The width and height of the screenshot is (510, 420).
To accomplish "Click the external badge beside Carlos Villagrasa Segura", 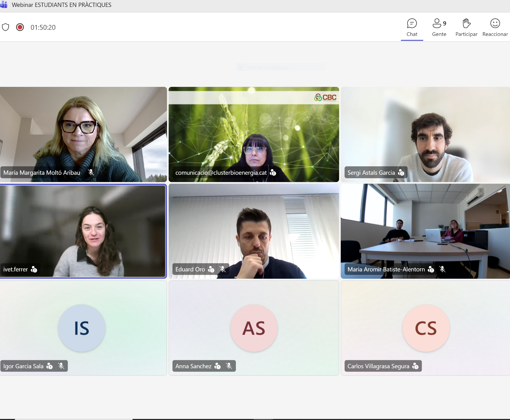I will pyautogui.click(x=415, y=366).
